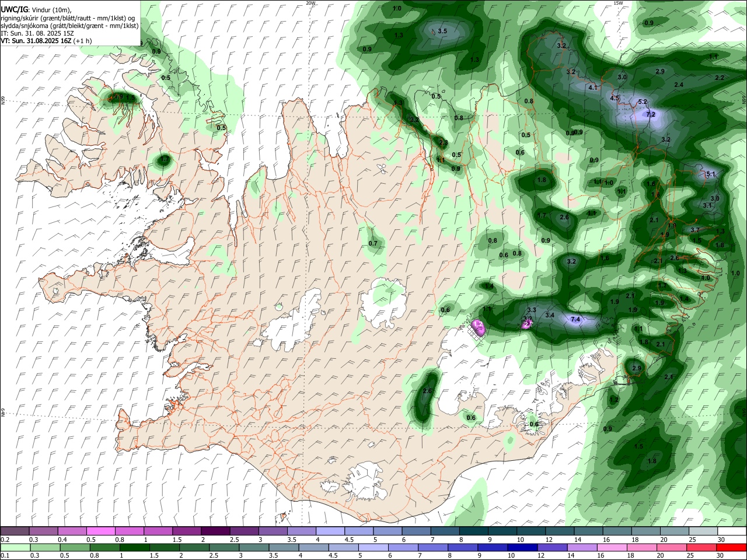This screenshot has height=560, width=747.
Task: Select the 3.4 value beside the 7.4 peak
Action: [550, 315]
